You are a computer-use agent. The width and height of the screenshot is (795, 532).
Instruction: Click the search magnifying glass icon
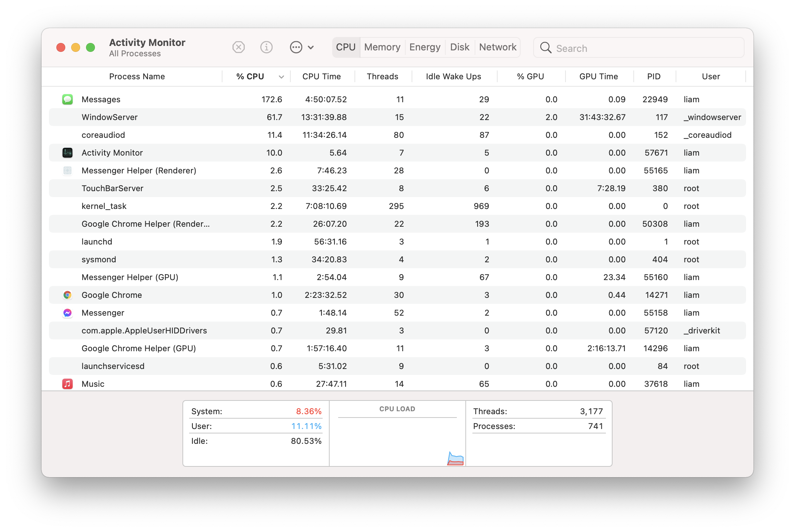(x=545, y=48)
